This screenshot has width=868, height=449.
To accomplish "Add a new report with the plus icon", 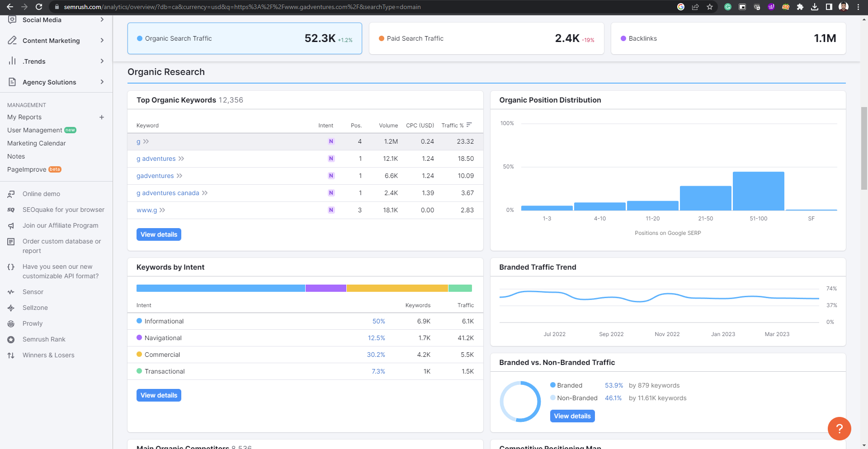I will click(102, 117).
